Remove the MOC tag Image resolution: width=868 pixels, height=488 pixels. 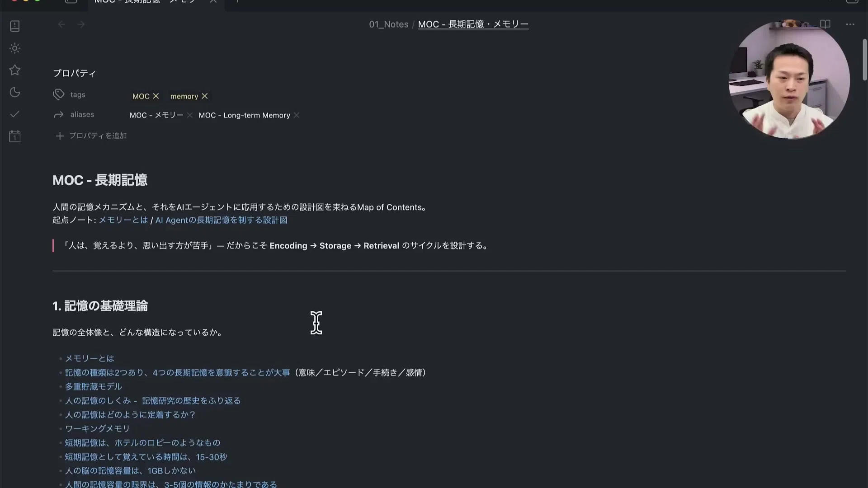click(156, 96)
